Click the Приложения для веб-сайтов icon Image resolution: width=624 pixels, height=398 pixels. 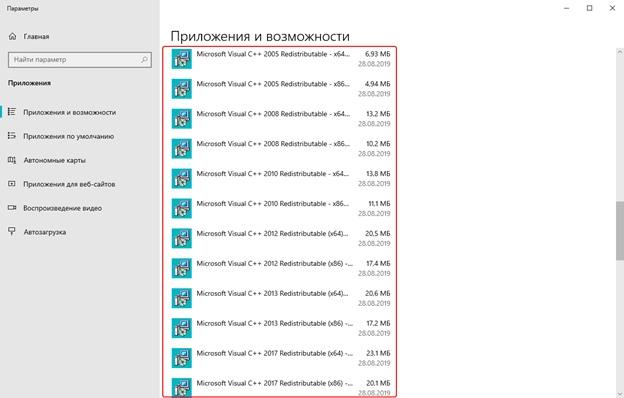click(x=12, y=184)
